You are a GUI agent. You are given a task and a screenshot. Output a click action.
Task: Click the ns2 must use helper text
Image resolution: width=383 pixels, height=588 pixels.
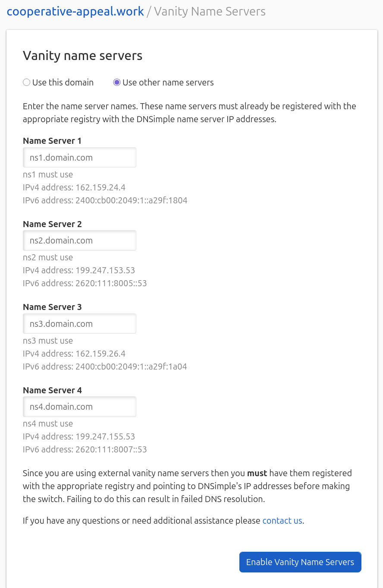click(48, 257)
